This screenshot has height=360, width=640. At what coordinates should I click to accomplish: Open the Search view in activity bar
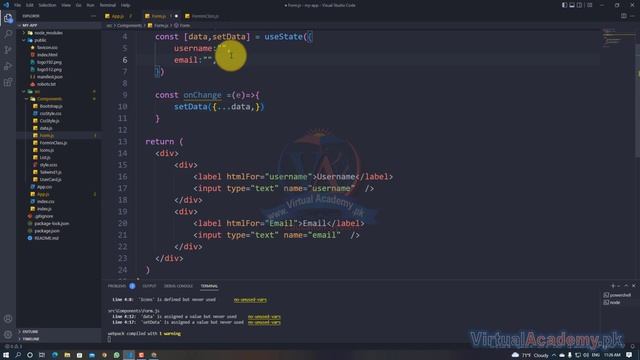pos(8,34)
